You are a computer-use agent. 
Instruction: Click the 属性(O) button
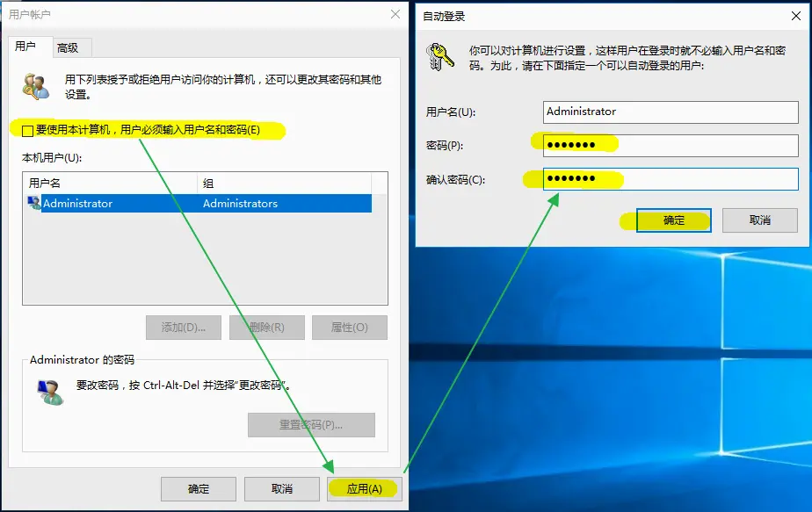350,328
